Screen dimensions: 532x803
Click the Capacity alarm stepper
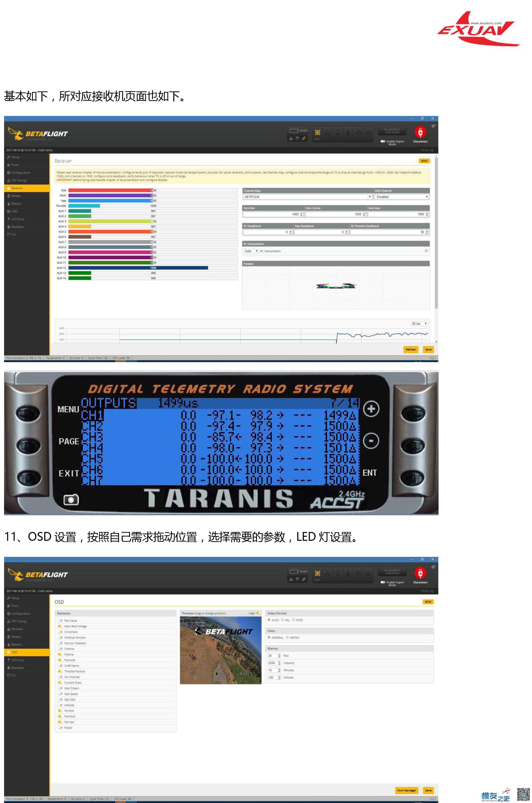[x=279, y=663]
